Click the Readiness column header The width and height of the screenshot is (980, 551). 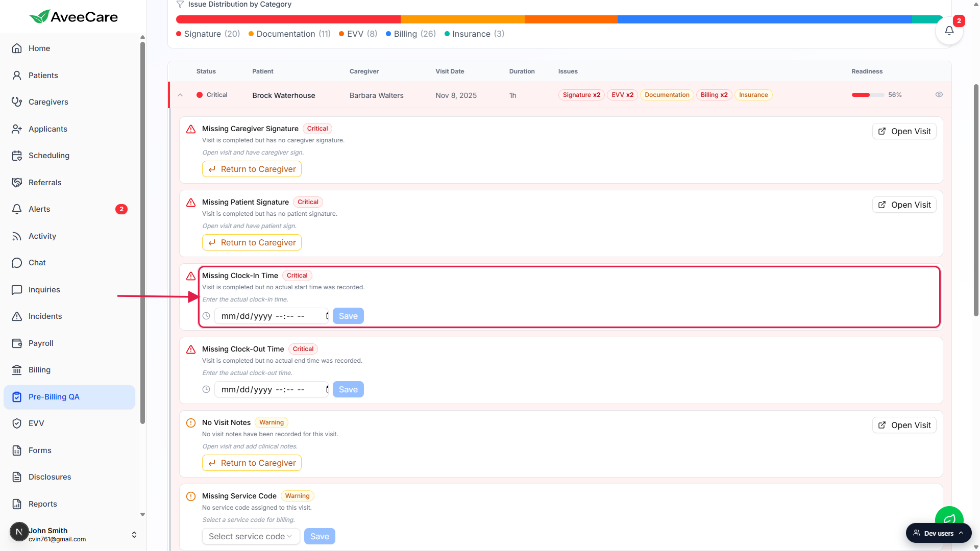(867, 71)
